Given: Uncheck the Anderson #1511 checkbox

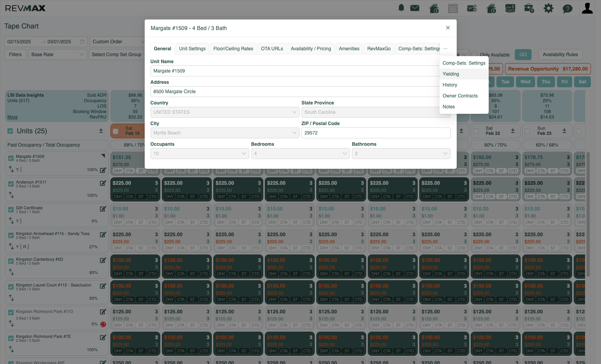Looking at the screenshot, I should coord(11,184).
